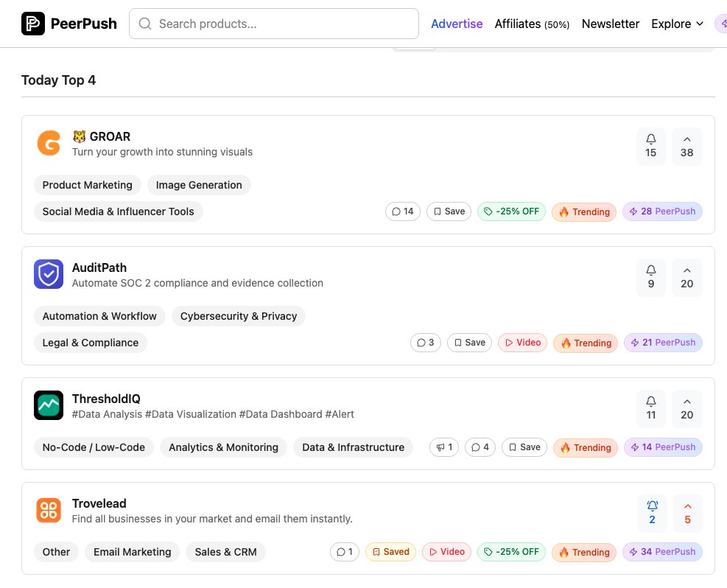Open the Affiliates (50%) page
The image size is (727, 588).
pos(532,24)
